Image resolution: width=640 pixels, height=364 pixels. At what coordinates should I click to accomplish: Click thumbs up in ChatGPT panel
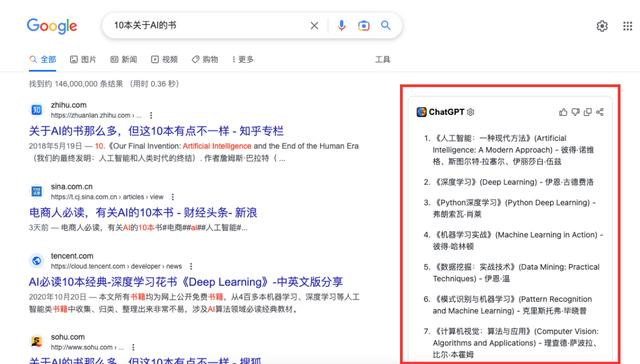click(x=563, y=112)
